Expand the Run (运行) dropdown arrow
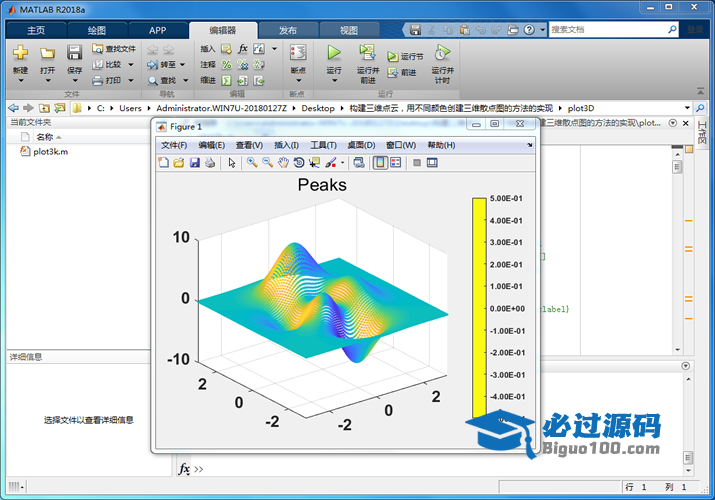Viewport: 715px width, 500px height. point(334,81)
